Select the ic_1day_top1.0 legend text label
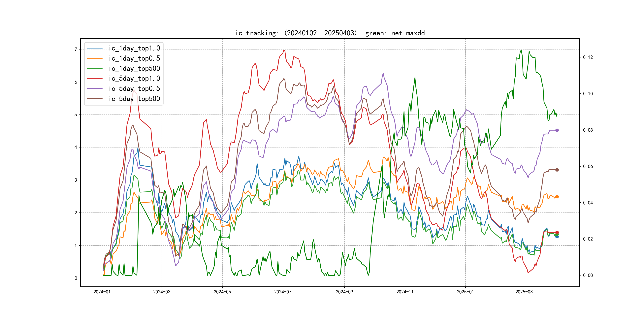 pos(134,48)
